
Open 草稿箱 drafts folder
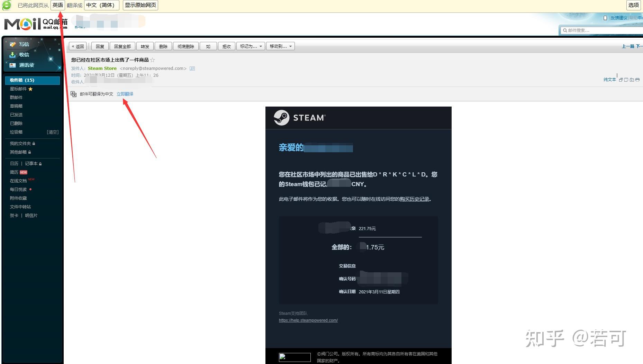point(16,106)
